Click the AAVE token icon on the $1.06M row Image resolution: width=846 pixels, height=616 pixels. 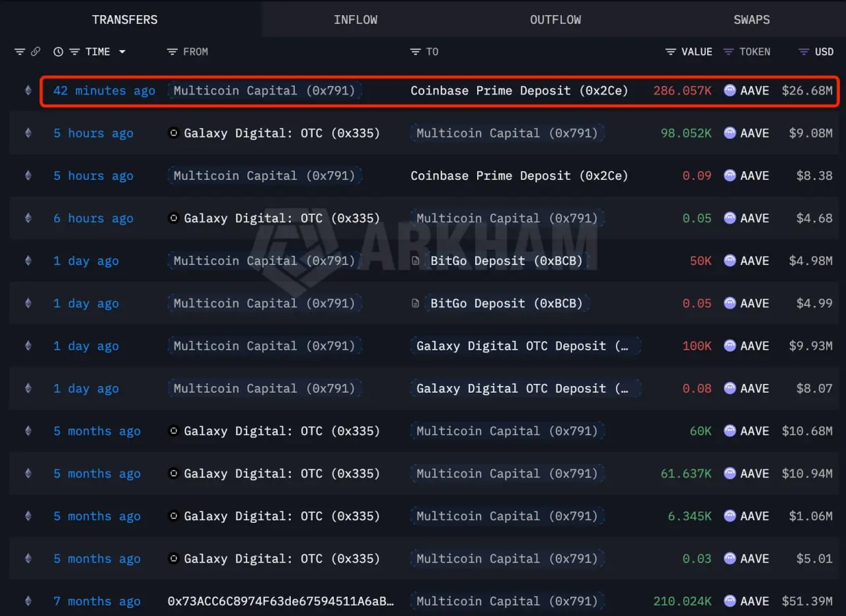(x=730, y=516)
